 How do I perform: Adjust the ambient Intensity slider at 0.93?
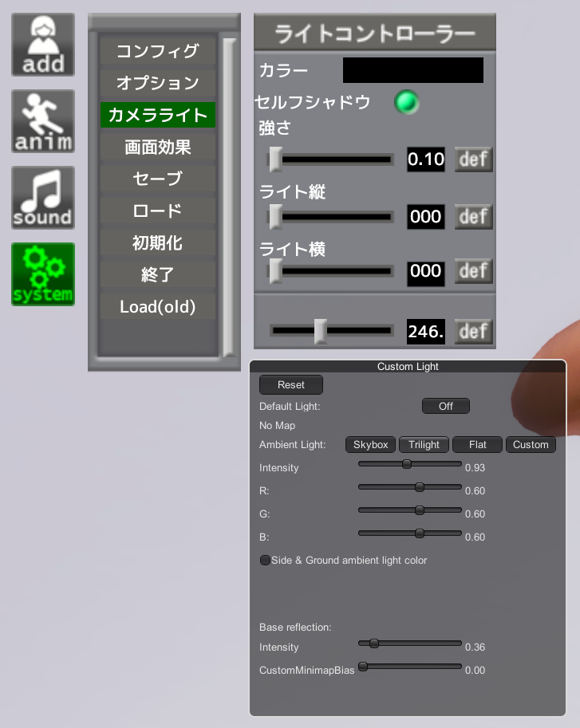410,464
